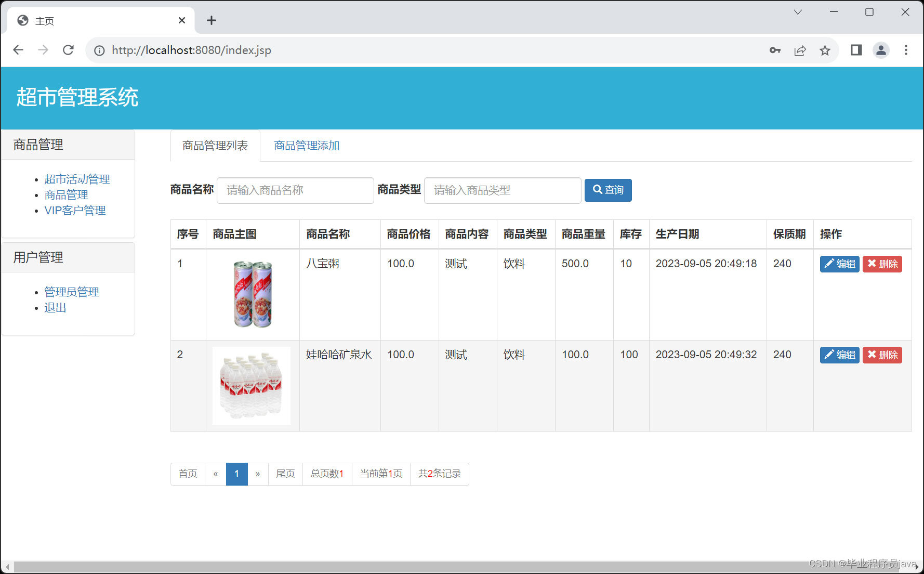Share this page icon
Screen dimensions: 924x574
pyautogui.click(x=800, y=50)
